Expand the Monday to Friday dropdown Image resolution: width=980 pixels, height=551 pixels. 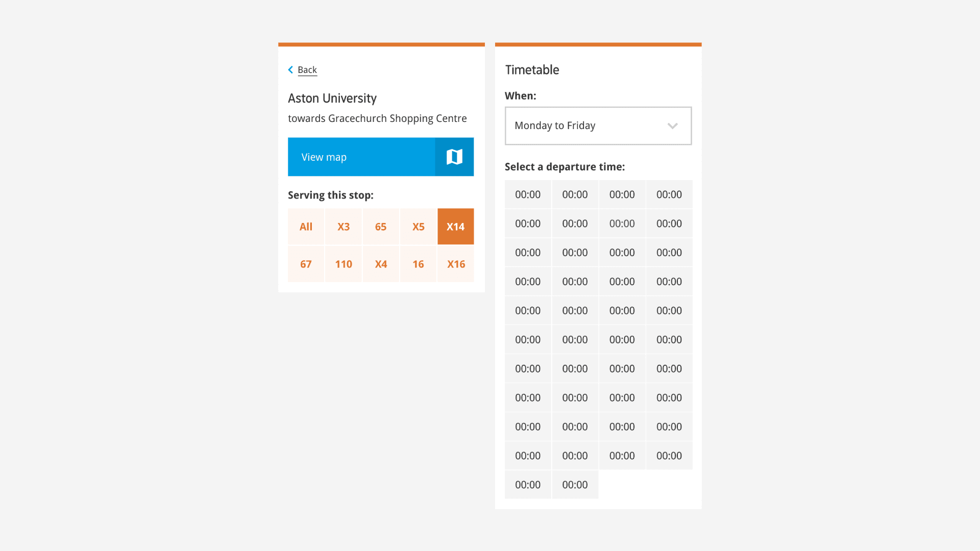coord(598,125)
